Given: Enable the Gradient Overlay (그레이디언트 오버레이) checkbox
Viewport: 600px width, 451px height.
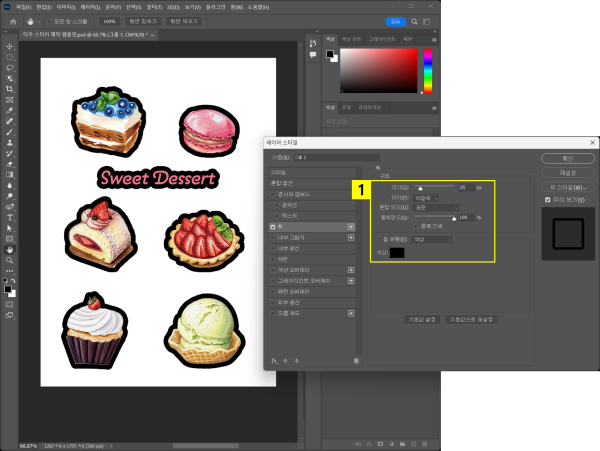Looking at the screenshot, I should pos(273,281).
